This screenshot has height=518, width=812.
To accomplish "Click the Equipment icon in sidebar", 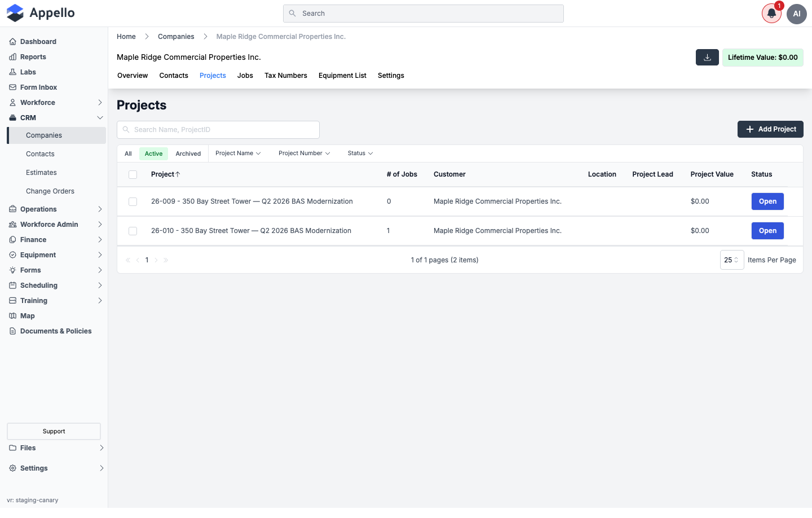I will pyautogui.click(x=12, y=255).
